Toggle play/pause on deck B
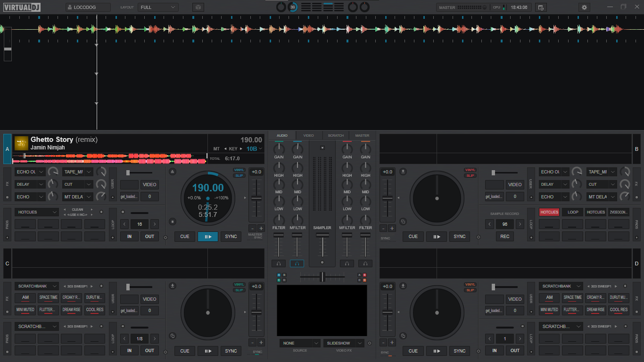 [437, 237]
